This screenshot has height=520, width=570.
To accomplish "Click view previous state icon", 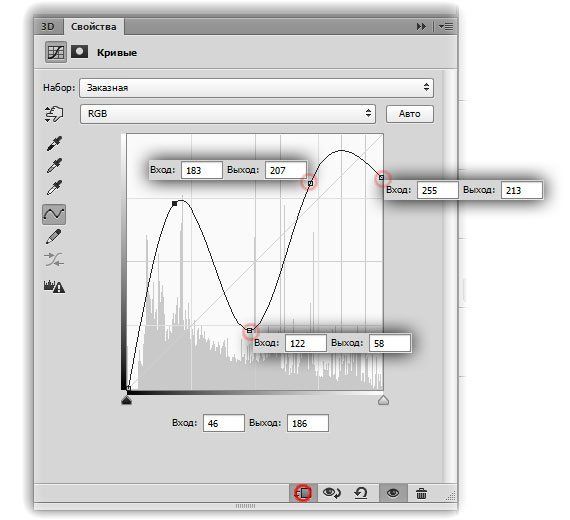I will click(332, 493).
